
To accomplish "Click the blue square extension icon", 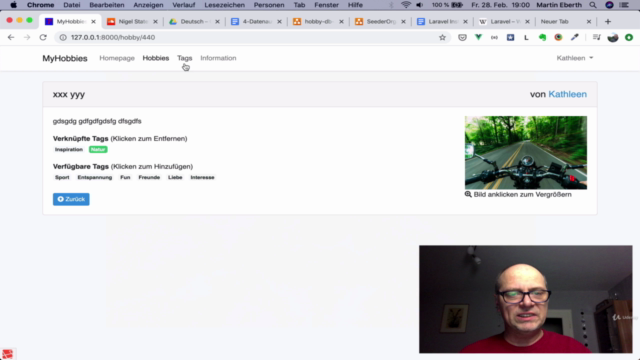I will click(510, 38).
